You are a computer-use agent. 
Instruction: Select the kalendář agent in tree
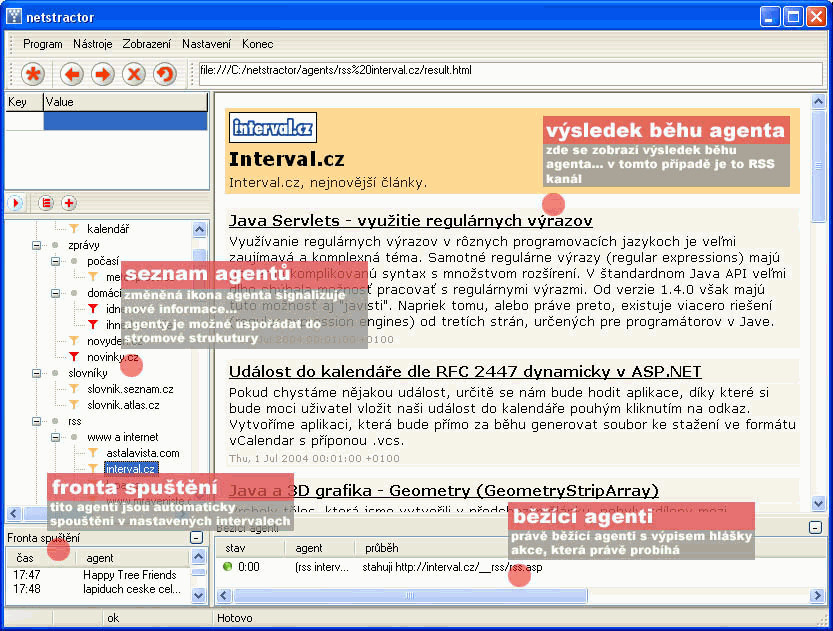[x=108, y=229]
